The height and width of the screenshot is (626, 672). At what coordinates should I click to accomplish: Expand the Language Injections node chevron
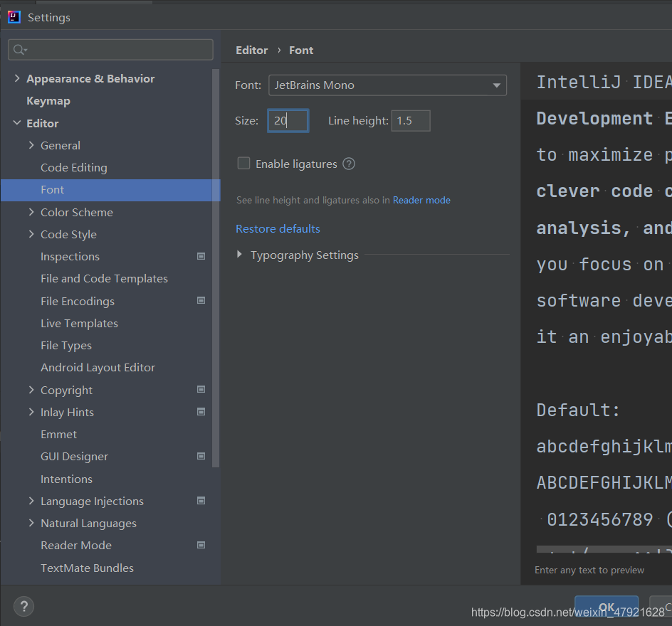pyautogui.click(x=31, y=501)
